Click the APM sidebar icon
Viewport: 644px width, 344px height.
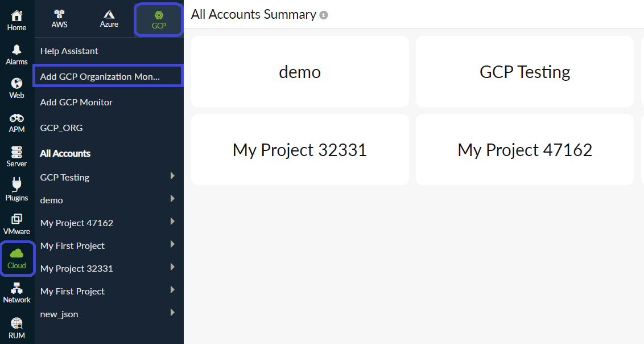16,121
